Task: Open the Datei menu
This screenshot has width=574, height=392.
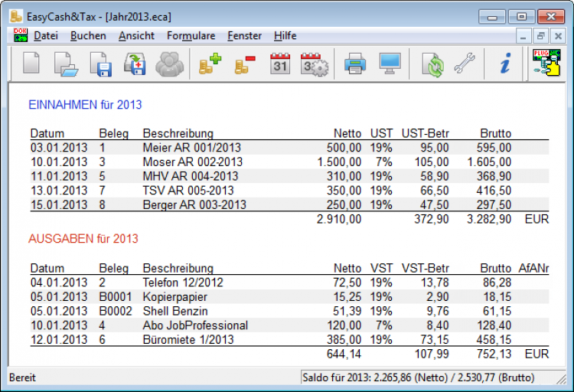Action: coord(46,36)
